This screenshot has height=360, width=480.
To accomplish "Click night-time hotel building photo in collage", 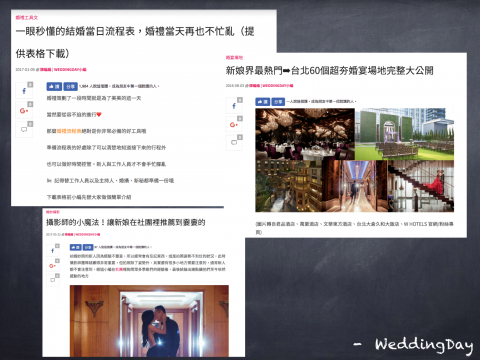I will click(x=289, y=186).
